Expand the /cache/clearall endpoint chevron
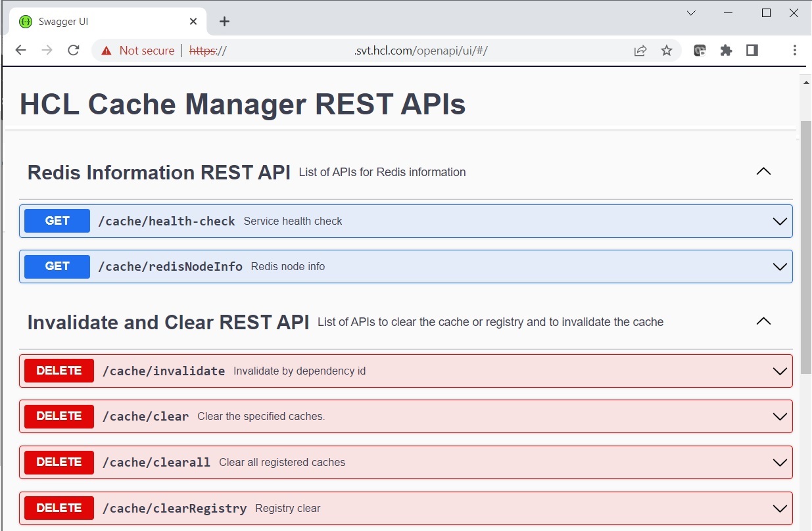 (780, 463)
